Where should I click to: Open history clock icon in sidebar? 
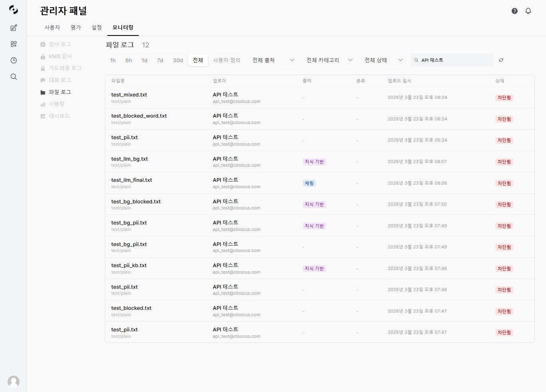14,60
